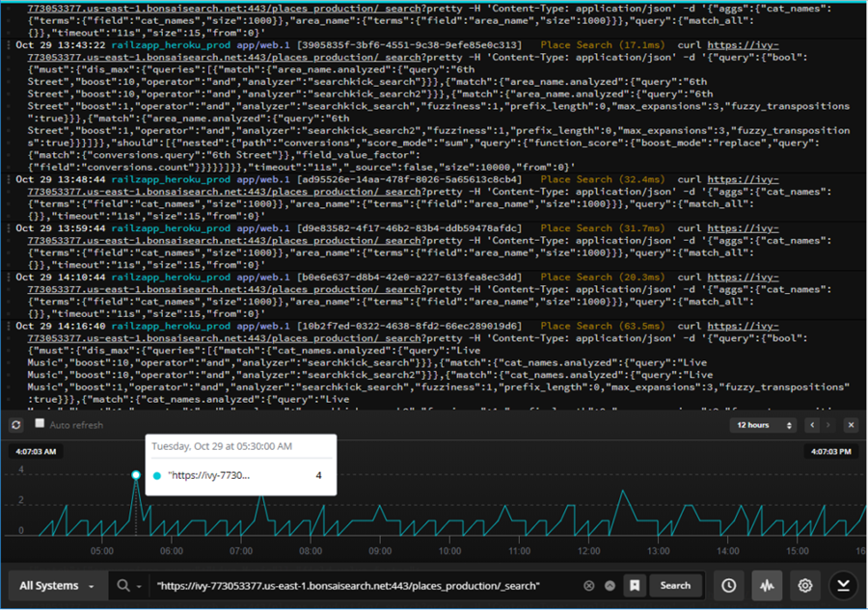Enable the Auto refresh checkbox
868x610 pixels.
tap(40, 424)
